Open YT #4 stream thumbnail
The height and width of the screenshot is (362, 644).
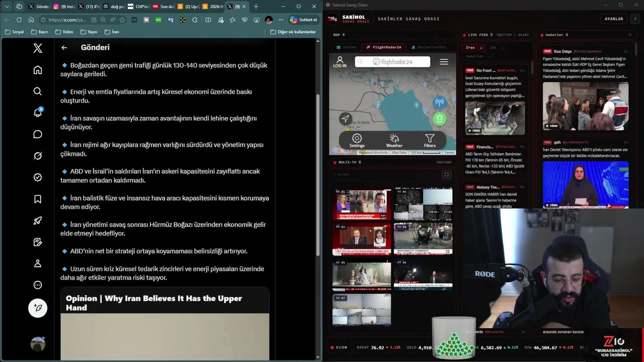423,239
